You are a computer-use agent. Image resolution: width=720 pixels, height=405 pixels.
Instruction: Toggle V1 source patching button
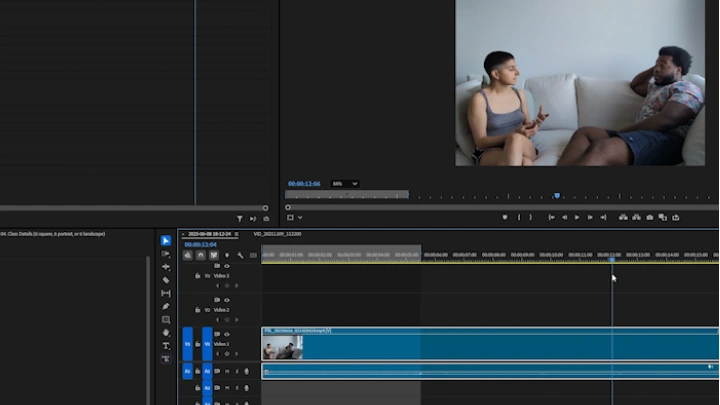(x=187, y=344)
